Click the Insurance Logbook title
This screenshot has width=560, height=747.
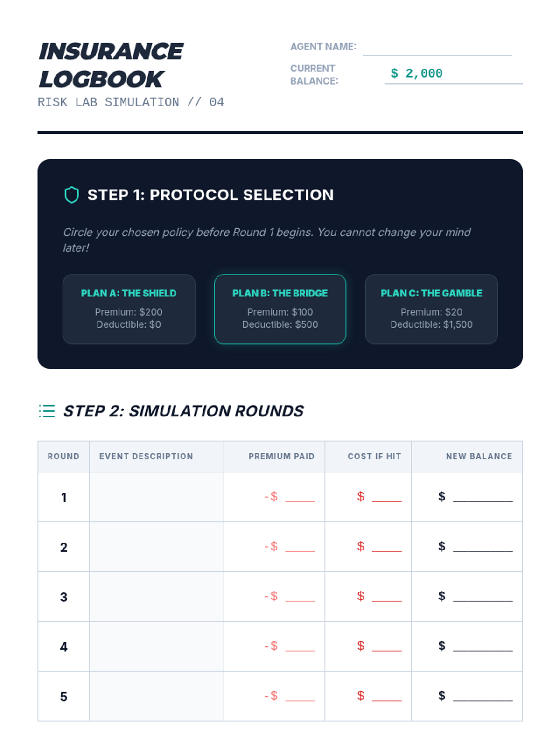111,65
